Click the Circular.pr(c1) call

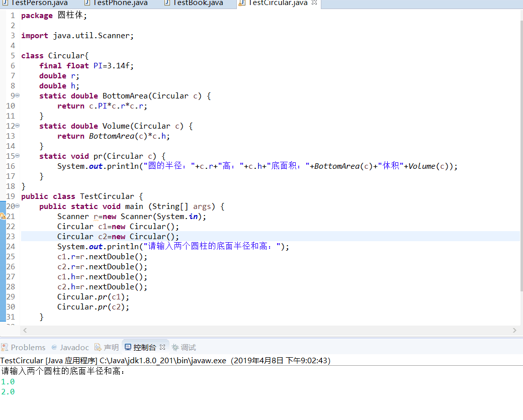coord(93,297)
